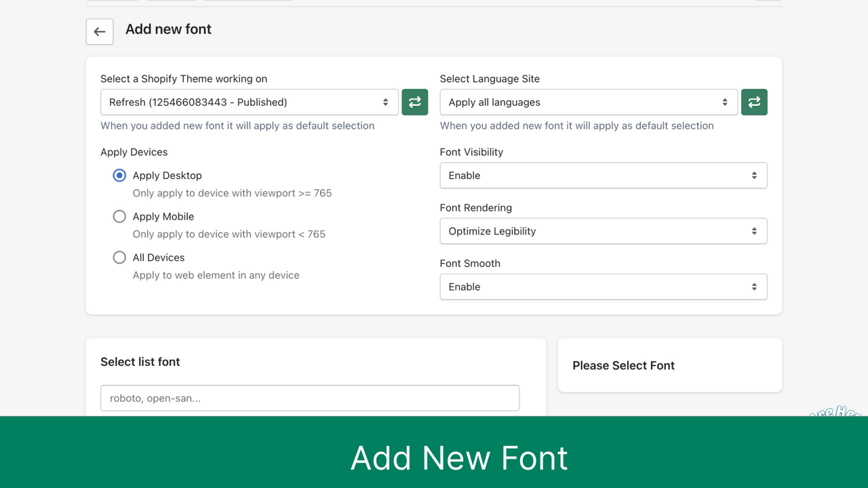
Task: Click the 'Apply Devices' label
Action: click(x=134, y=152)
